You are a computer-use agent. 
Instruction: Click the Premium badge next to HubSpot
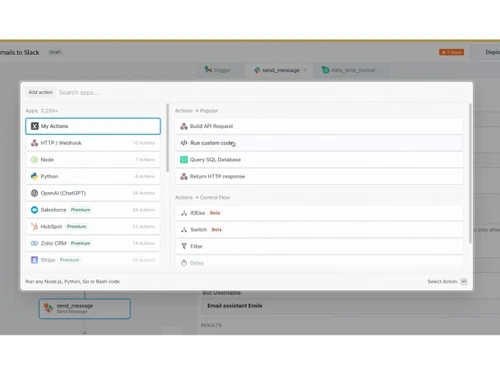tap(77, 227)
